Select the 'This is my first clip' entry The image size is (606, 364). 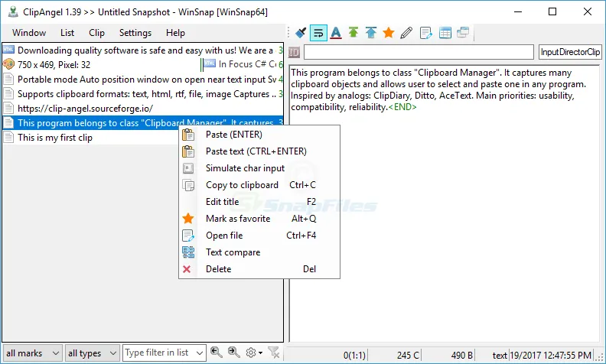click(x=57, y=138)
